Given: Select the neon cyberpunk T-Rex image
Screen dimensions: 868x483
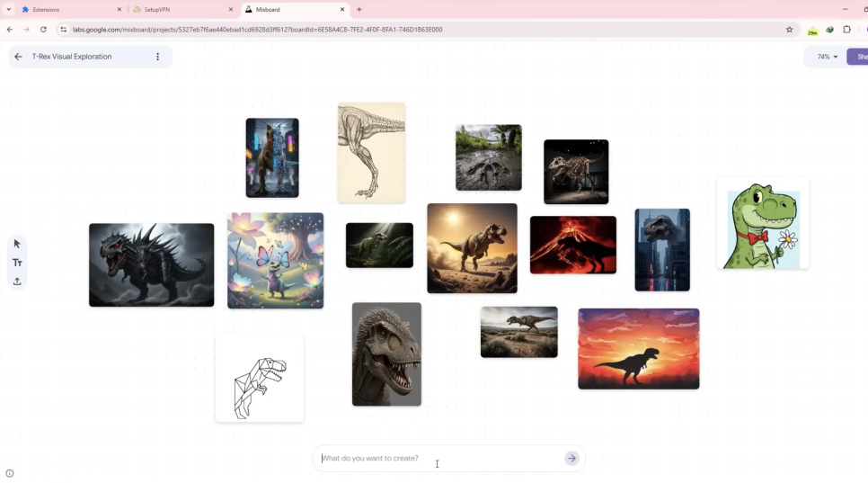Looking at the screenshot, I should pyautogui.click(x=272, y=158).
